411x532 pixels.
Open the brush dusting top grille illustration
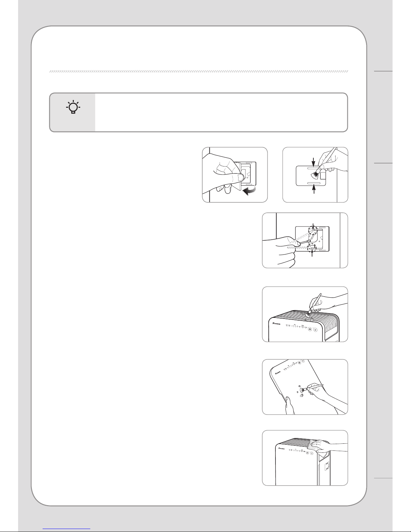305,314
